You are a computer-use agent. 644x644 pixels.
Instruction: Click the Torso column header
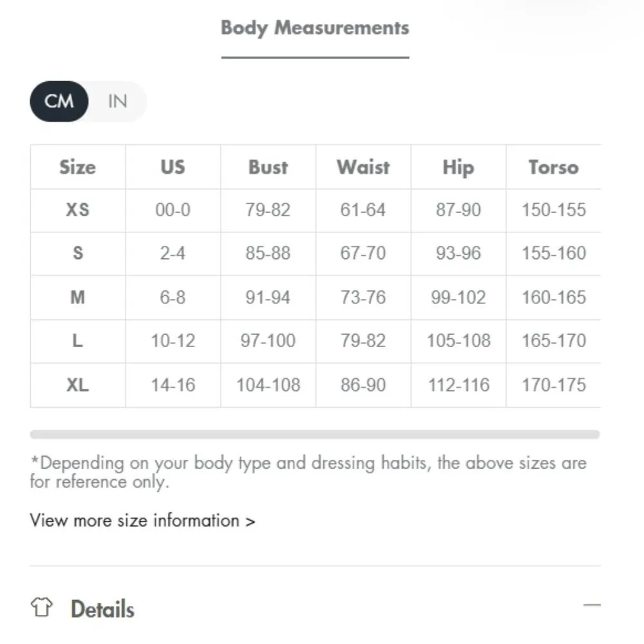click(x=553, y=167)
